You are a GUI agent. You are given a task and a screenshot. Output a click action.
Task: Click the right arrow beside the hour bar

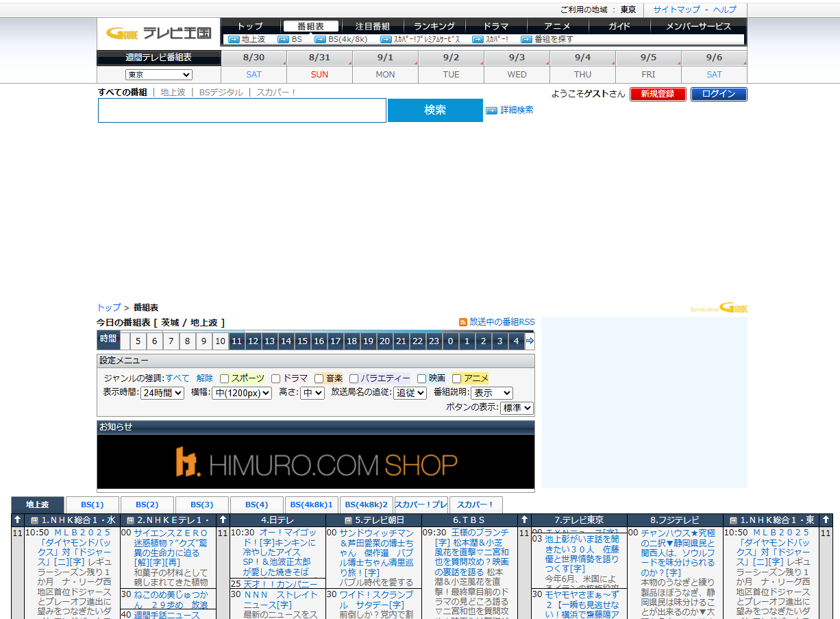(x=530, y=341)
